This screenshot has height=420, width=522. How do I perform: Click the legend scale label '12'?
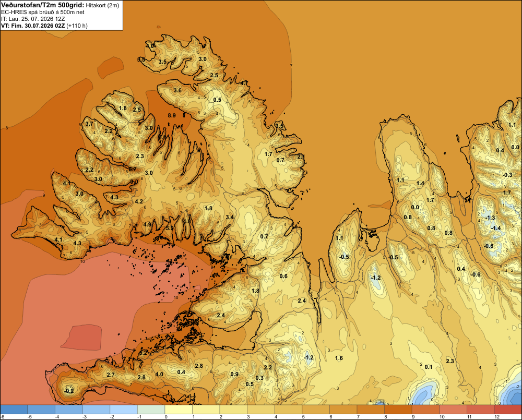497,417
